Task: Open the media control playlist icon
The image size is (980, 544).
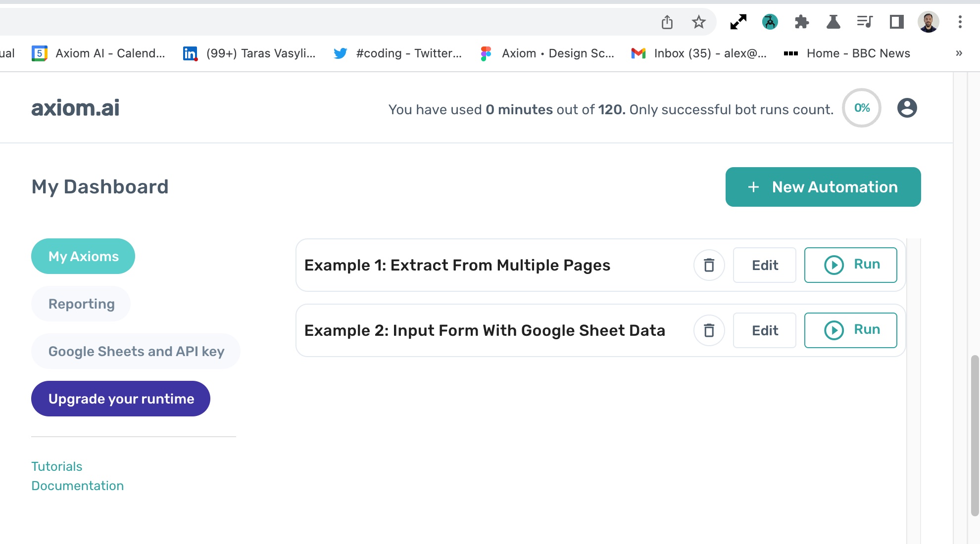Action: pos(865,22)
